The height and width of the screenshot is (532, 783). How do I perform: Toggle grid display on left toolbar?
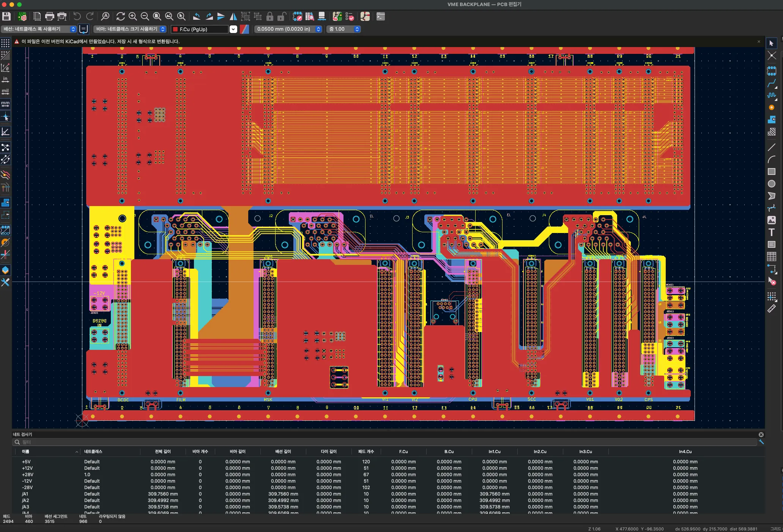[5, 43]
